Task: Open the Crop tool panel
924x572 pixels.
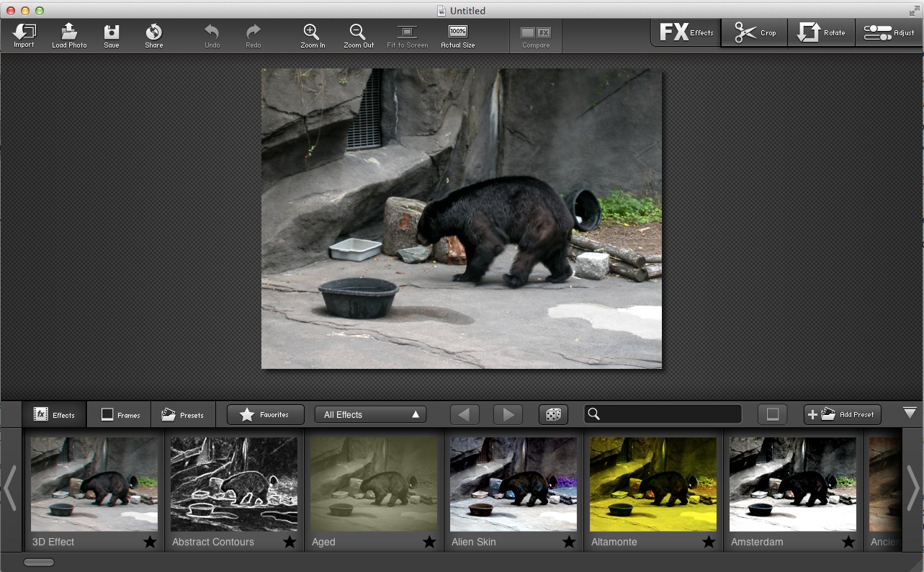Action: pos(755,32)
